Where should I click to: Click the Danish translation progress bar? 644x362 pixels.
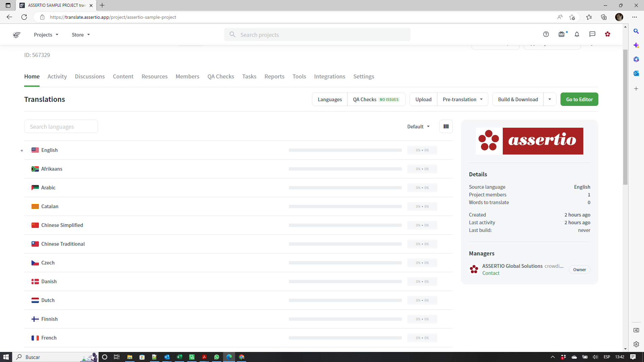click(345, 282)
